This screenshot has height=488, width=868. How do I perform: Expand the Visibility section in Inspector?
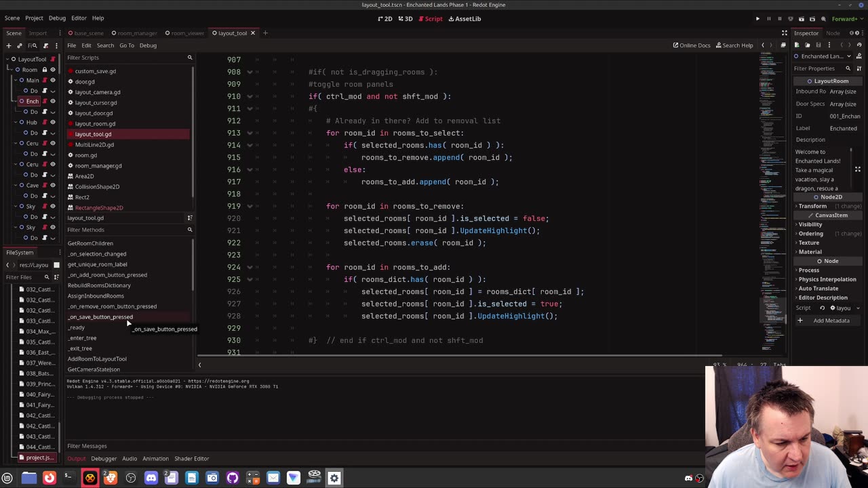pyautogui.click(x=810, y=224)
